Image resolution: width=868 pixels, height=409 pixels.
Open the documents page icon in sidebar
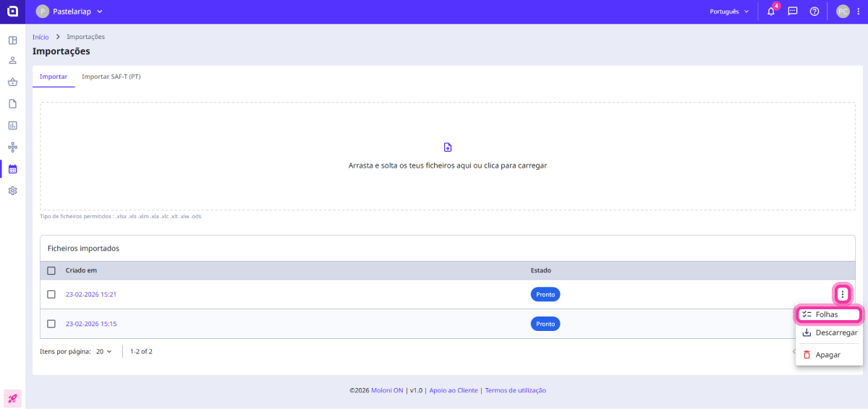[x=12, y=104]
